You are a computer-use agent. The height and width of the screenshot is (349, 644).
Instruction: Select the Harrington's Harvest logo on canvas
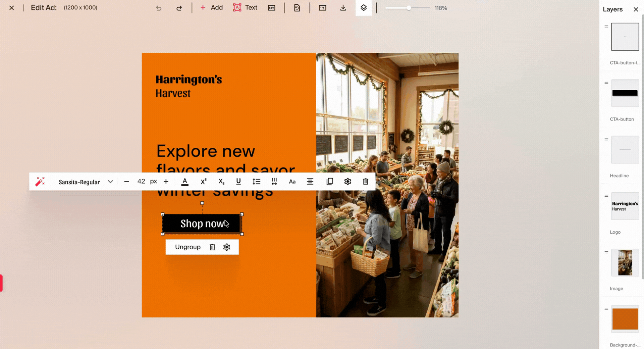tap(189, 86)
